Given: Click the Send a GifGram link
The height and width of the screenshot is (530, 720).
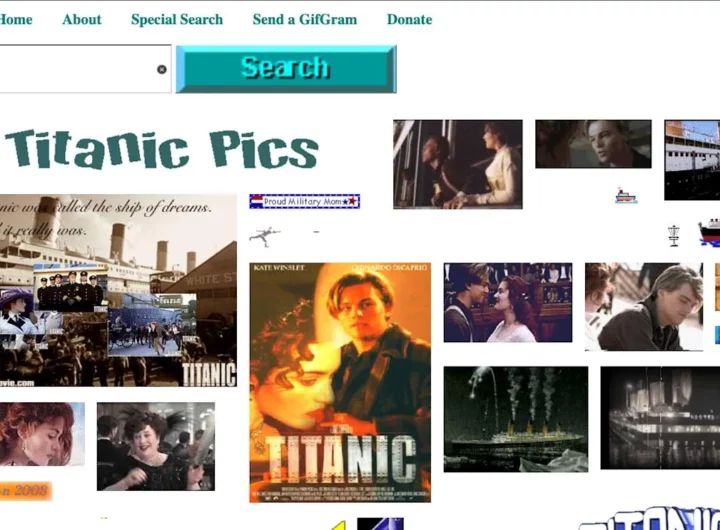Looking at the screenshot, I should [304, 19].
